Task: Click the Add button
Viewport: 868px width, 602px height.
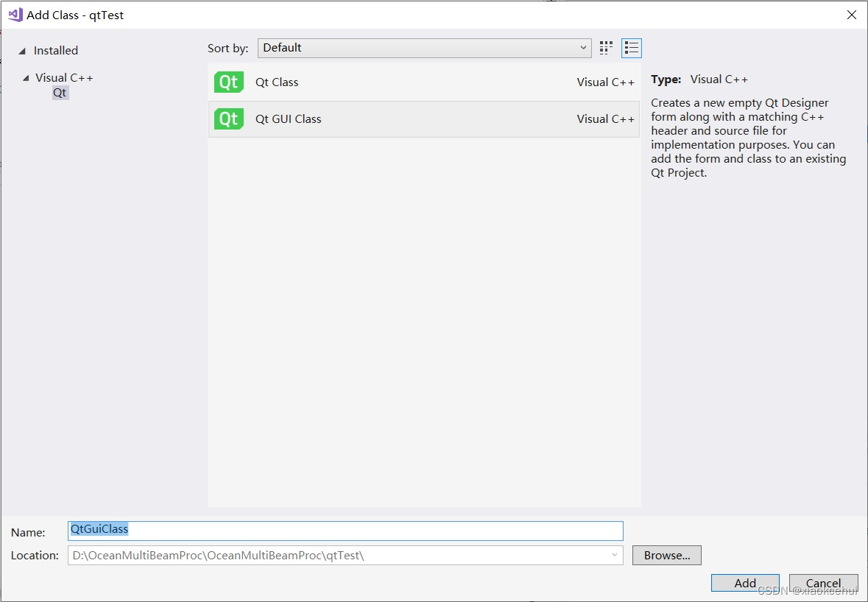Action: [745, 583]
